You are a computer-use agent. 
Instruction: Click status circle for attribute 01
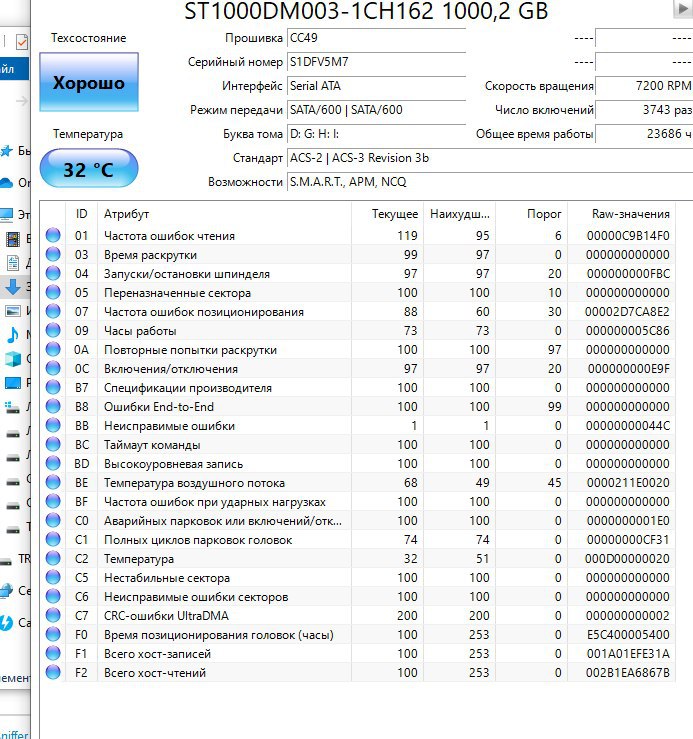(x=53, y=235)
